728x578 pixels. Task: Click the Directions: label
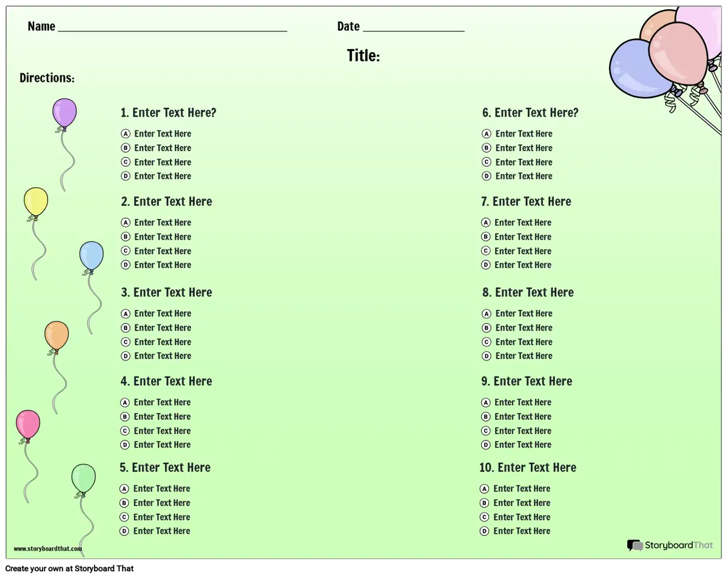47,78
